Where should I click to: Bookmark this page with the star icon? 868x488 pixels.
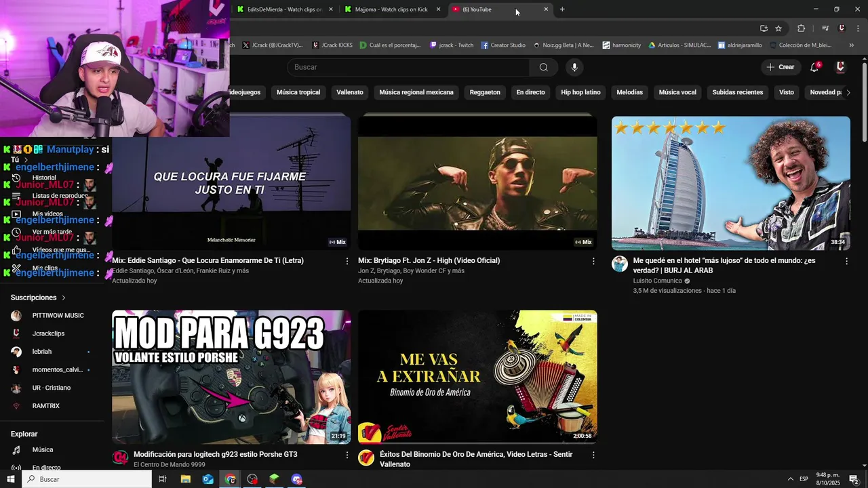click(x=778, y=28)
